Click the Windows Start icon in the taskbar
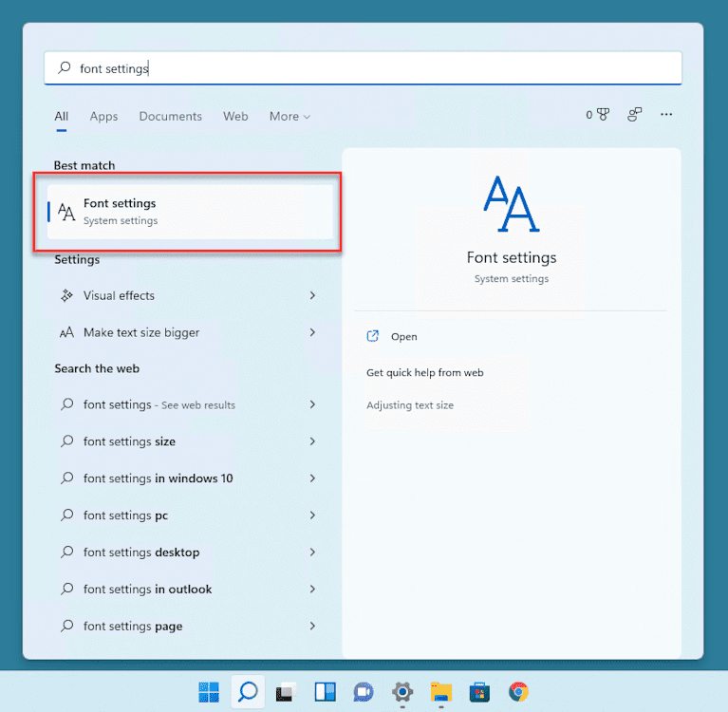This screenshot has width=728, height=712. (209, 691)
